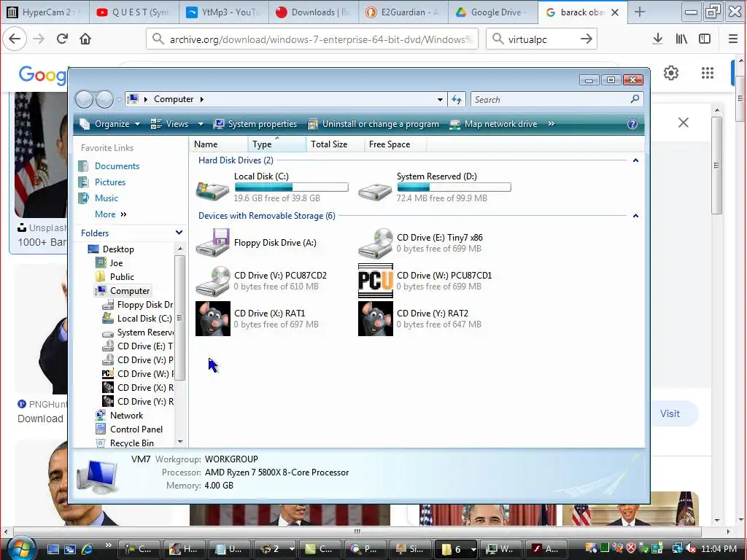Open recent pages dropdown arrow

[x=119, y=100]
